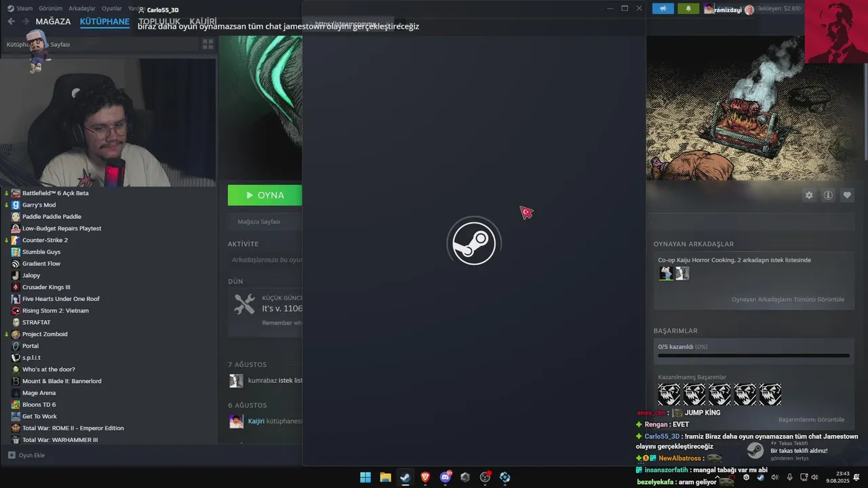This screenshot has height=488, width=868.
Task: Switch to MAĞAZA tab
Action: 53,22
